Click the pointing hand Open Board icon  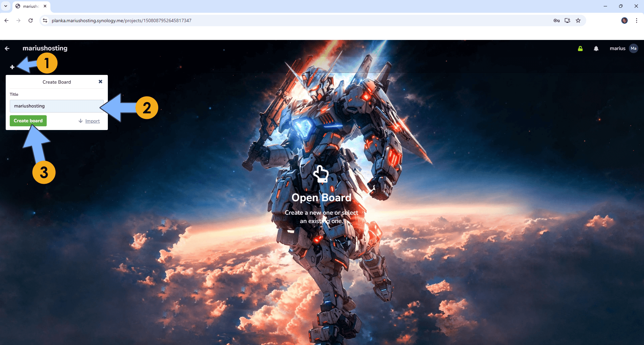click(x=321, y=174)
